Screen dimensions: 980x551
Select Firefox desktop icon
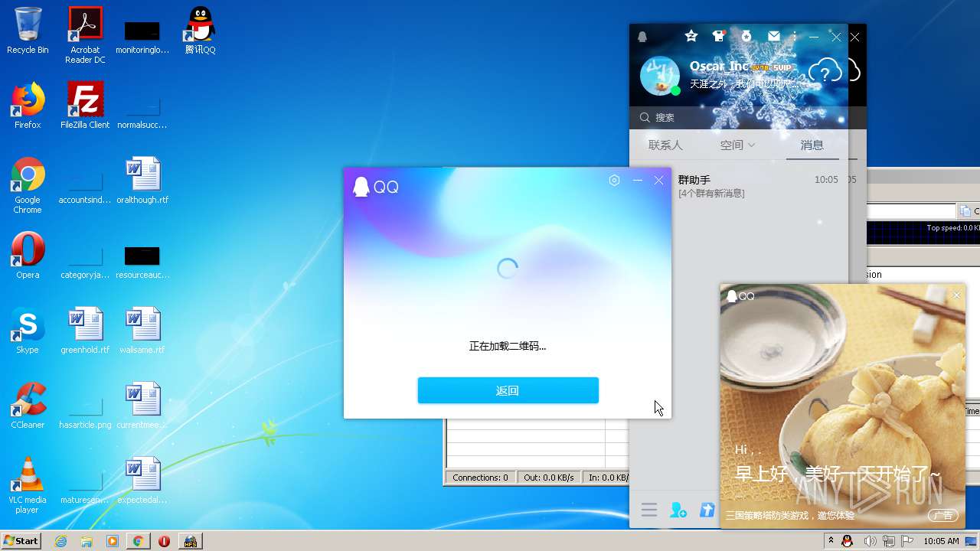pyautogui.click(x=28, y=106)
